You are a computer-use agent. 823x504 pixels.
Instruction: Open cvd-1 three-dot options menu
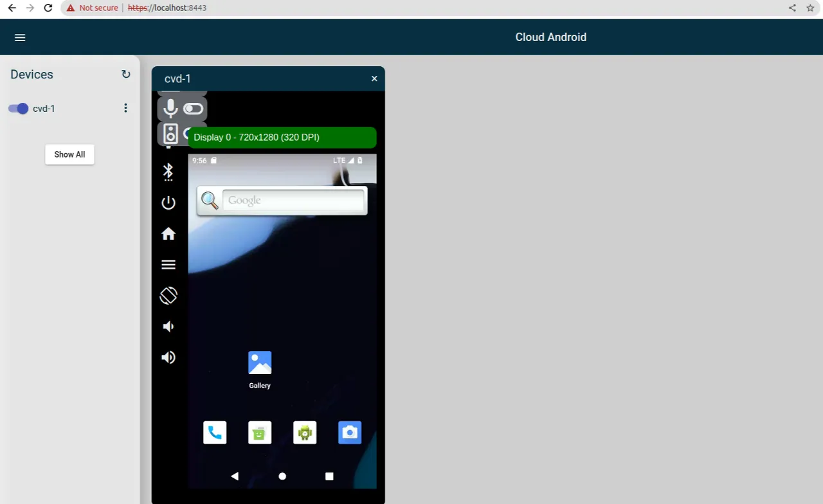click(126, 108)
